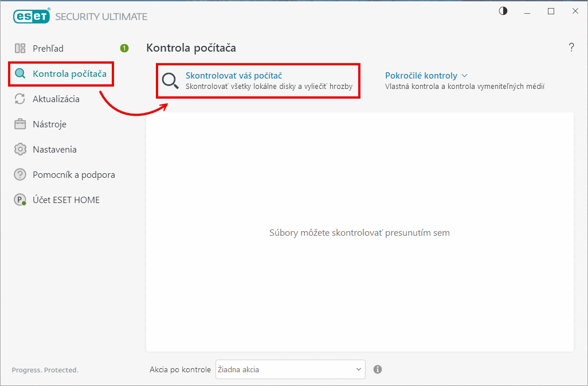Go to the Aktualizácia section
Image resolution: width=588 pixels, height=386 pixels.
click(x=56, y=99)
